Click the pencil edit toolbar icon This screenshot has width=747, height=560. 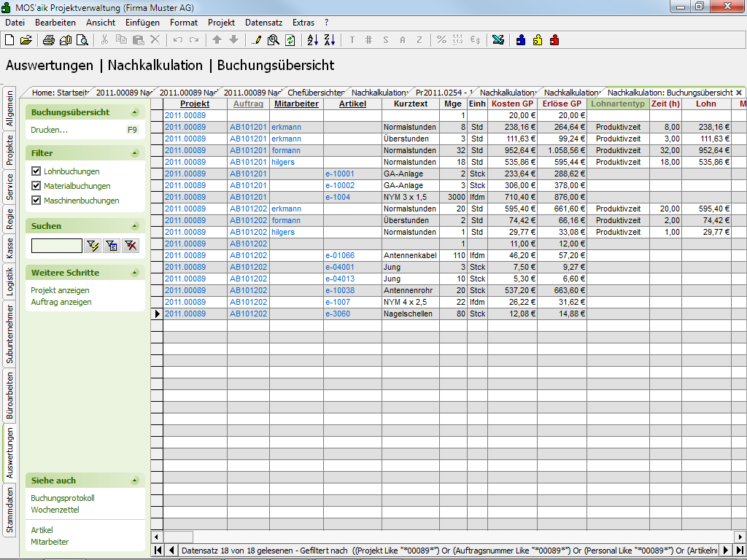256,41
